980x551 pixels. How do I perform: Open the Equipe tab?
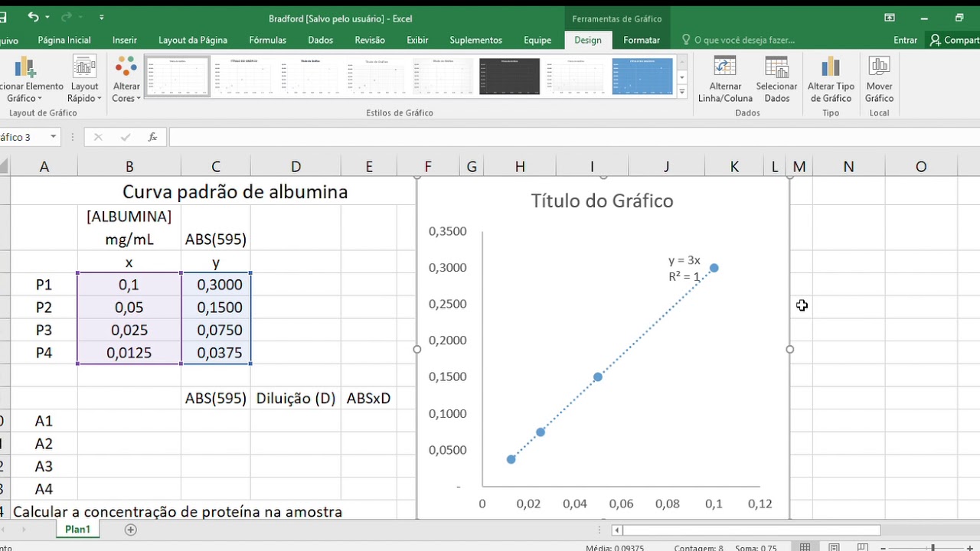tap(537, 40)
